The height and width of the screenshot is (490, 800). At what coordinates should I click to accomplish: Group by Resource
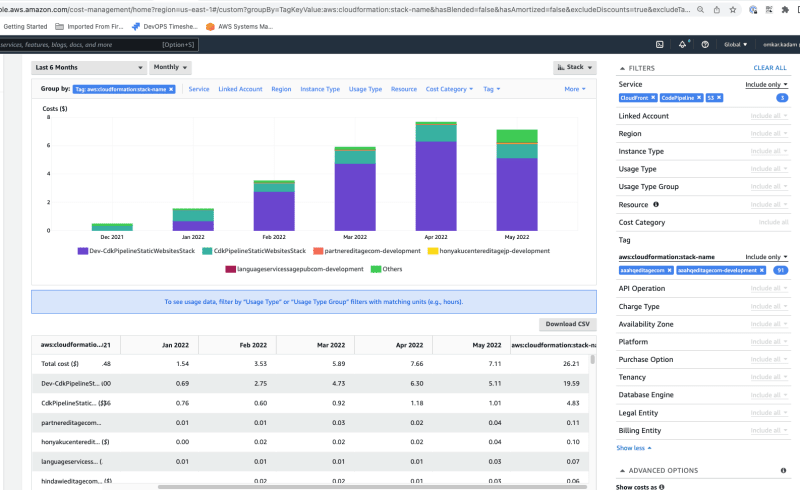[x=404, y=89]
